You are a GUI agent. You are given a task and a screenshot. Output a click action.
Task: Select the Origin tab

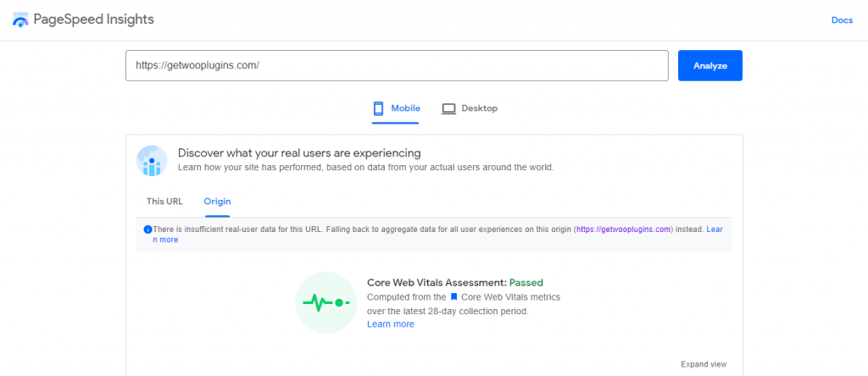pyautogui.click(x=217, y=202)
